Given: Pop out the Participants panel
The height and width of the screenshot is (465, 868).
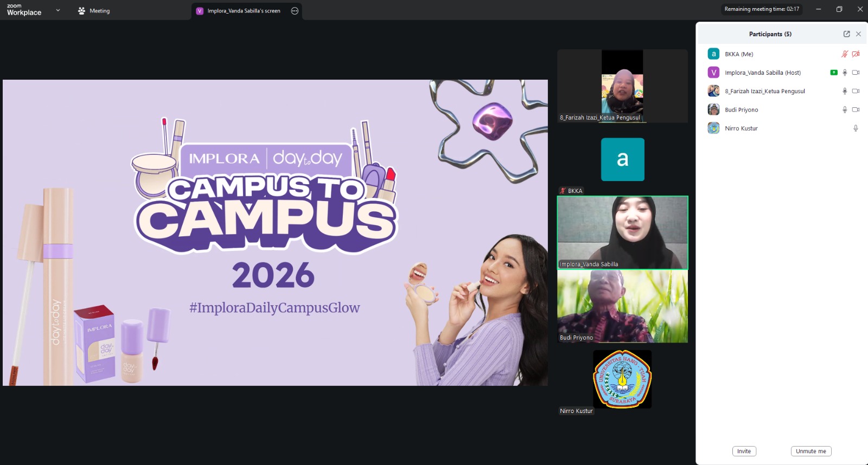Looking at the screenshot, I should 846,34.
